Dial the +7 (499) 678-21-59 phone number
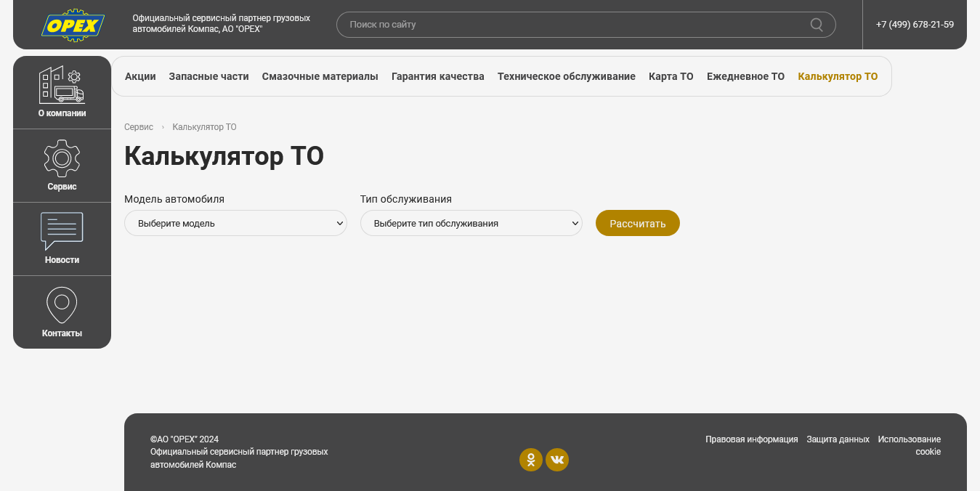 point(914,24)
